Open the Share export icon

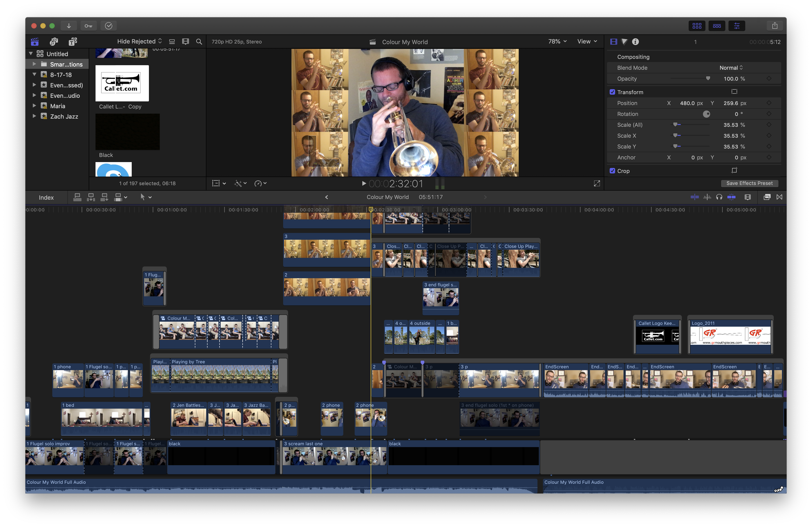point(774,26)
